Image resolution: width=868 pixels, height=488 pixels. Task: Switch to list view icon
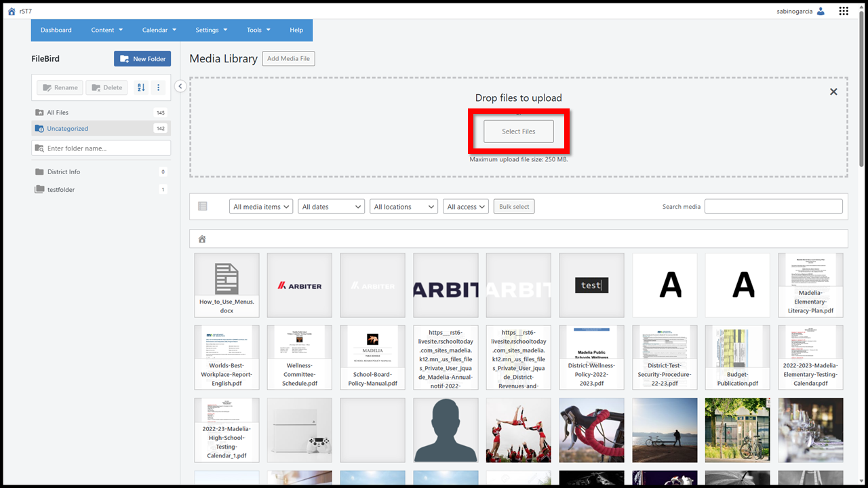coord(203,206)
